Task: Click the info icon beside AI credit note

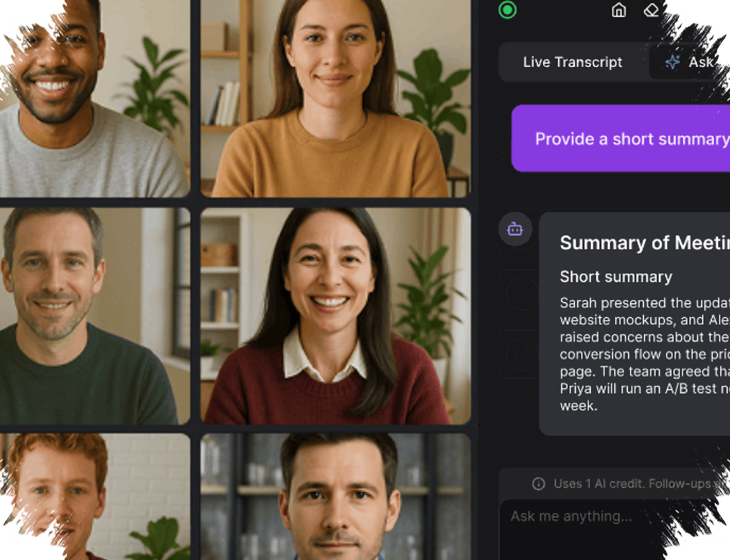Action: tap(538, 484)
